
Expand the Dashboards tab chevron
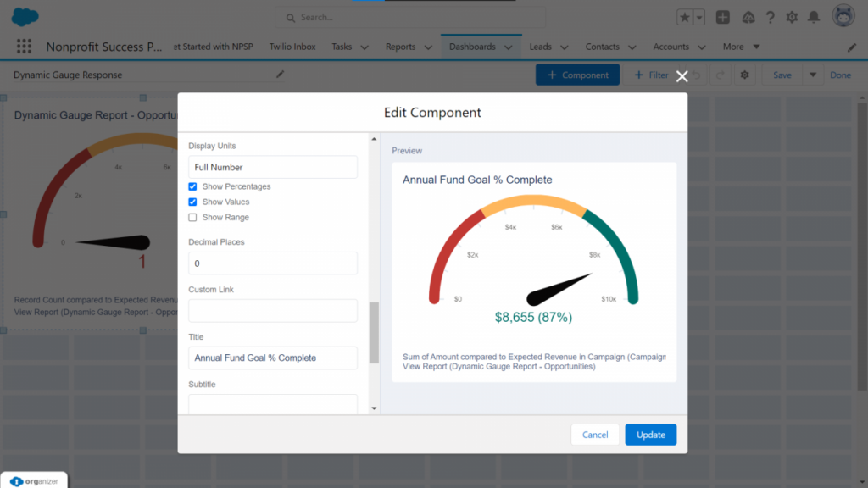coord(509,47)
